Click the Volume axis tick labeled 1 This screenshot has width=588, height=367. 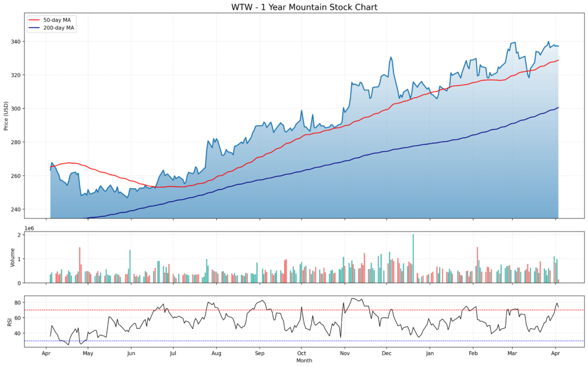(x=19, y=259)
